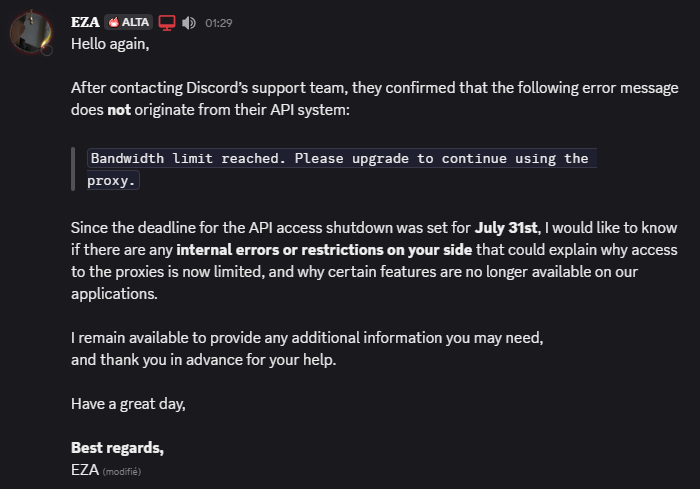Click the "(modifié)" edited label

122,470
